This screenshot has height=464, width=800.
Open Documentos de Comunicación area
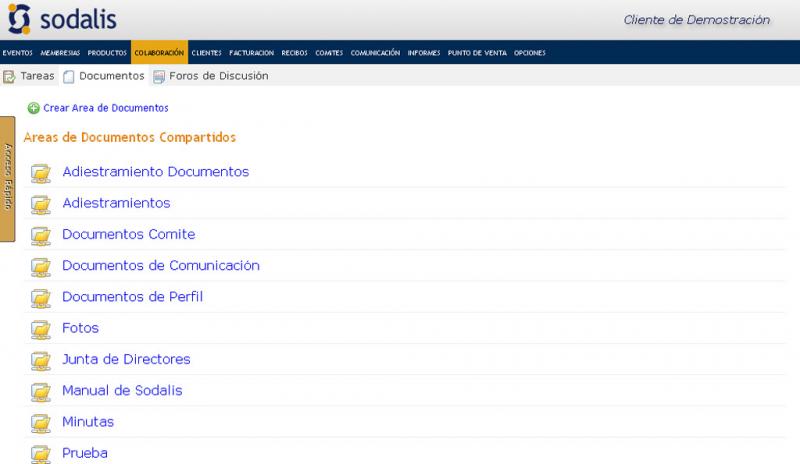[x=160, y=266]
